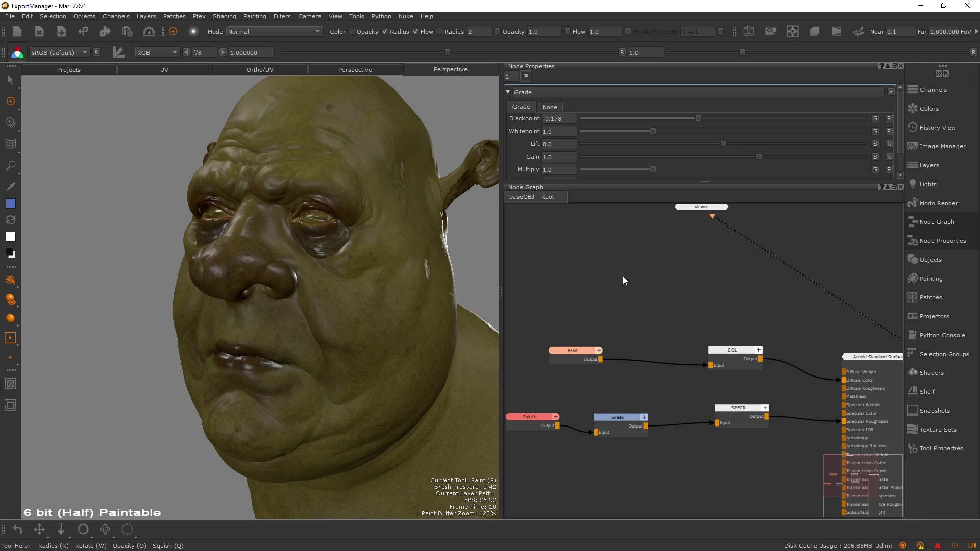Click the S button on Multiply row

(x=875, y=169)
